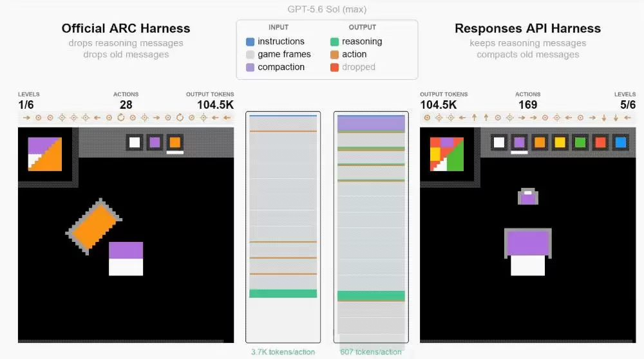644x359 pixels.
Task: Select the orange color tile in Responses API game
Action: 539,142
